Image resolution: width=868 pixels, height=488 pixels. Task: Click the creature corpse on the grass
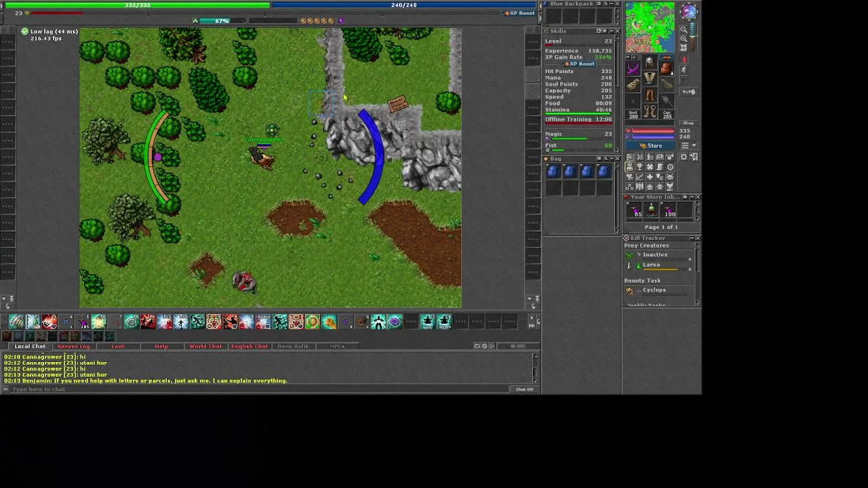pyautogui.click(x=243, y=281)
